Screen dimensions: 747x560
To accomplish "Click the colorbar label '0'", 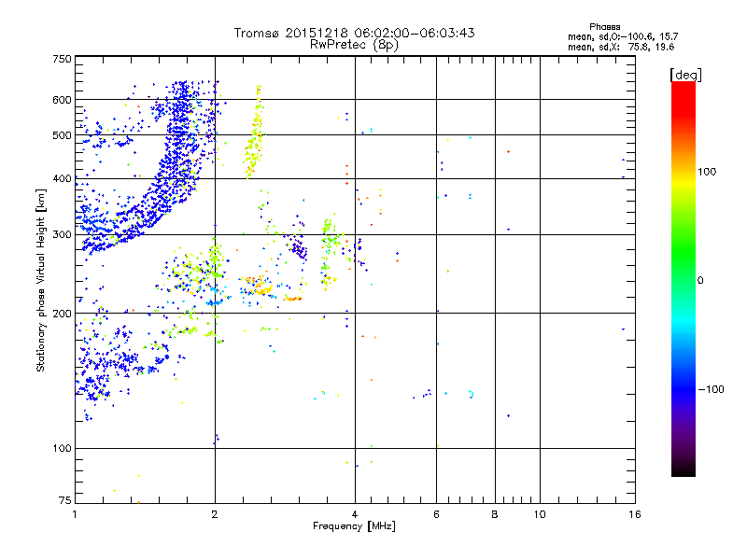I will (700, 280).
